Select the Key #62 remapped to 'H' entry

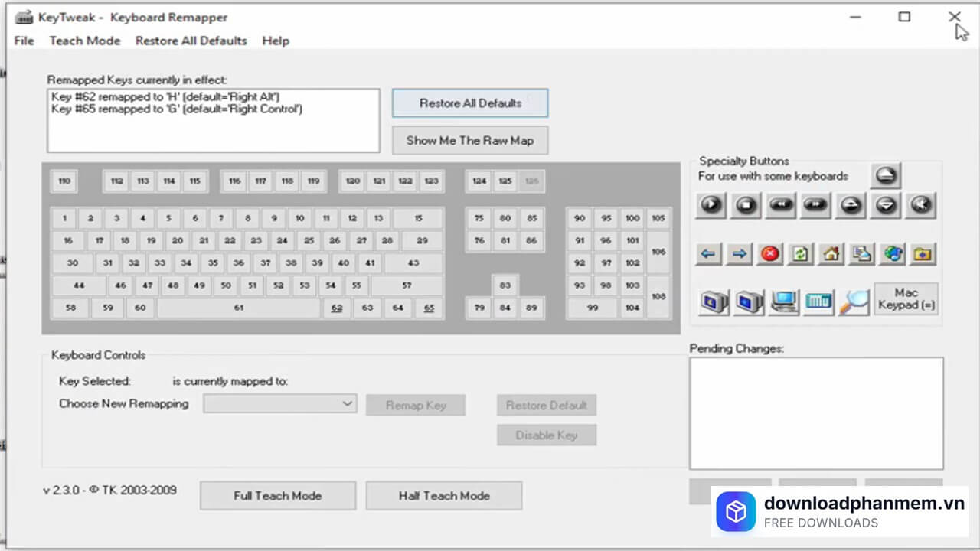[165, 97]
